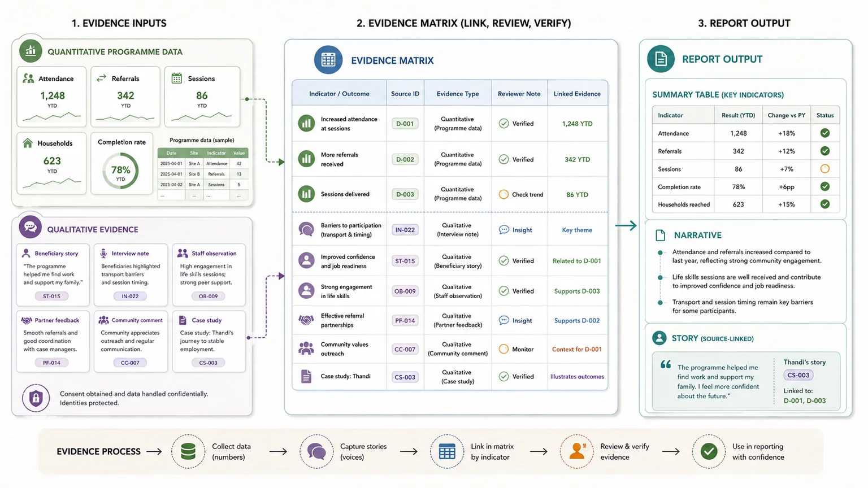The height and width of the screenshot is (488, 868).
Task: Click the Use in reporting checkmark icon
Action: click(x=709, y=451)
